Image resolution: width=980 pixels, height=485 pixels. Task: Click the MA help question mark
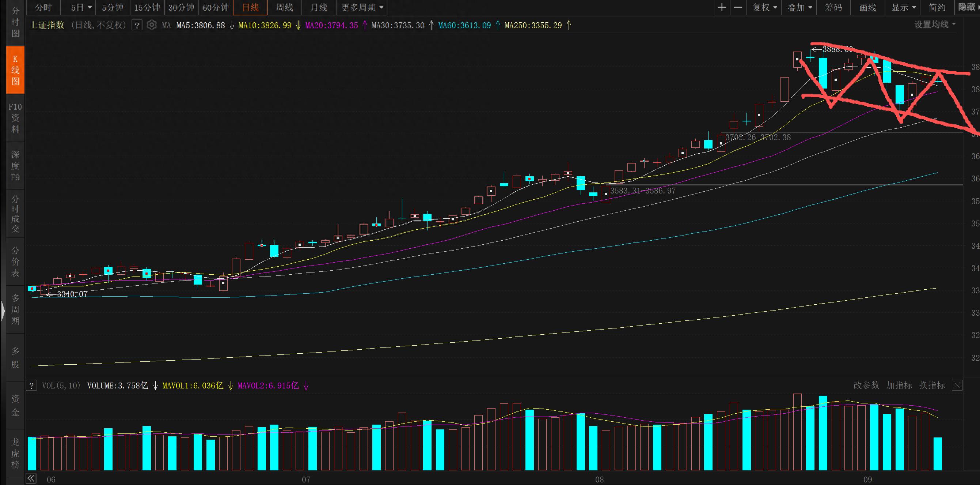click(137, 26)
